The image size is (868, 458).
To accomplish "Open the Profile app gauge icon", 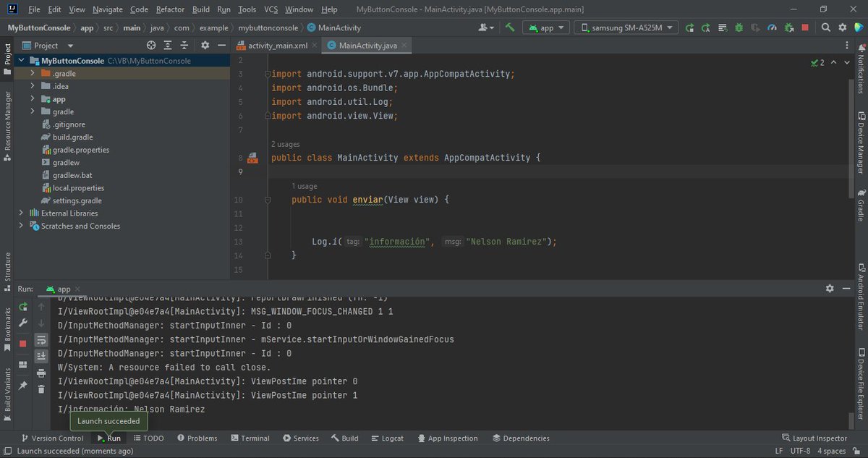I will point(772,27).
